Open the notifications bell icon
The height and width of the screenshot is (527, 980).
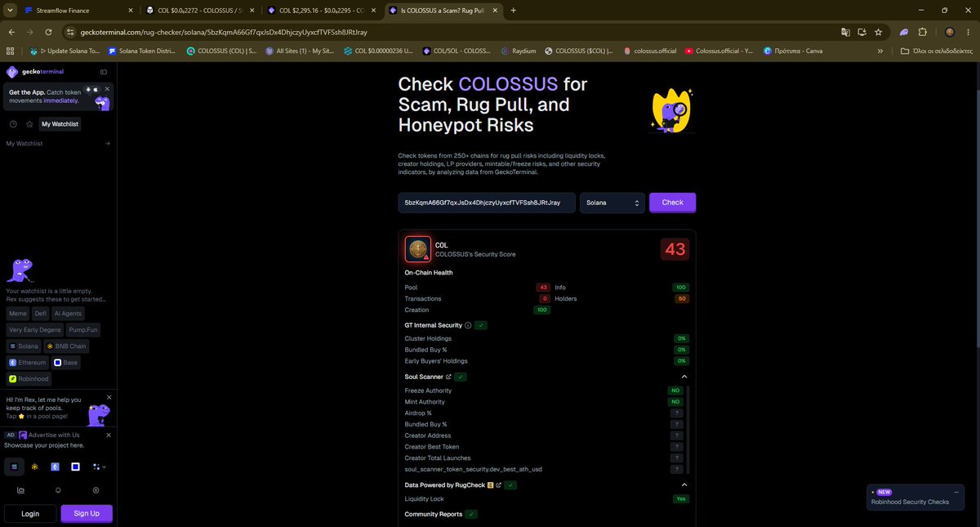click(58, 490)
